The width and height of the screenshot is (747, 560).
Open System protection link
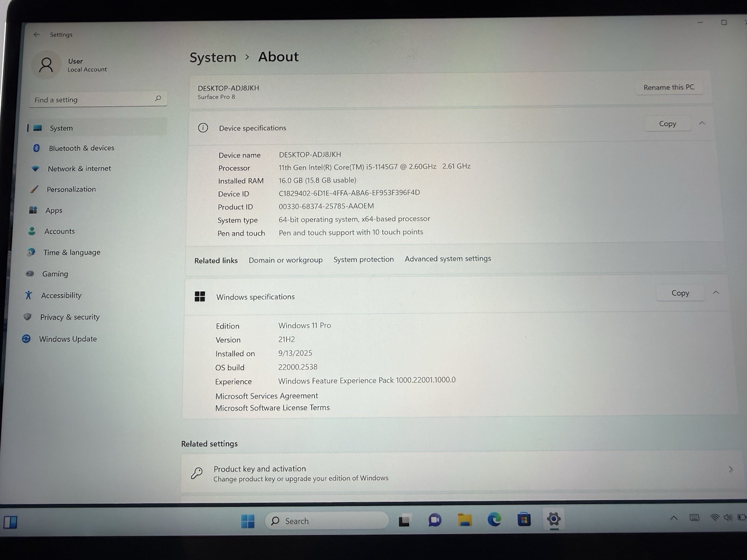(363, 259)
